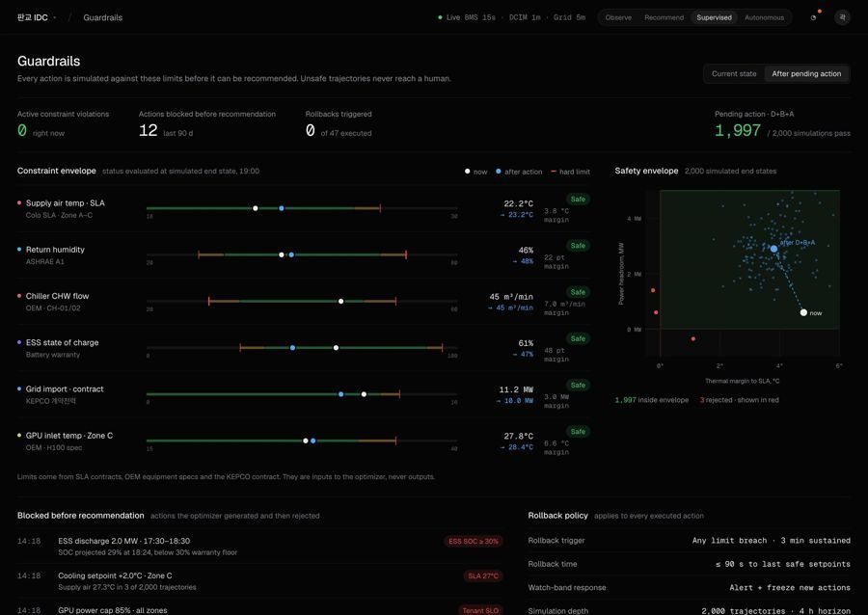
Task: Go to the Guardrails breadcrumb
Action: 102,17
